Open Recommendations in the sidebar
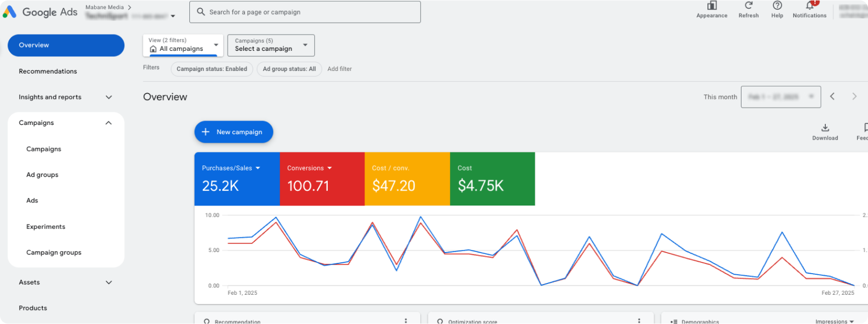The height and width of the screenshot is (324, 868). point(48,71)
